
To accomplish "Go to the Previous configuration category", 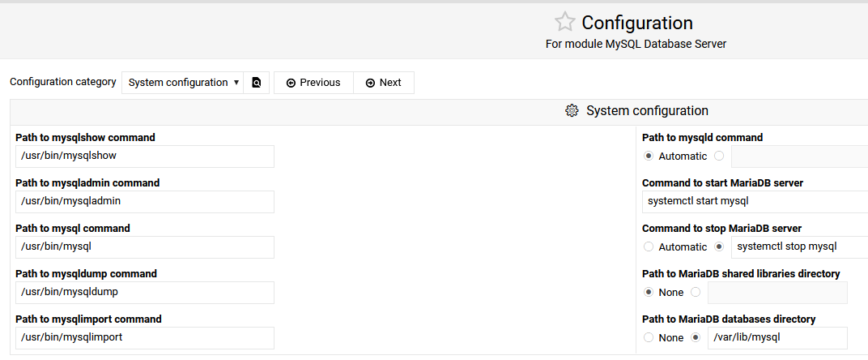I will point(313,83).
